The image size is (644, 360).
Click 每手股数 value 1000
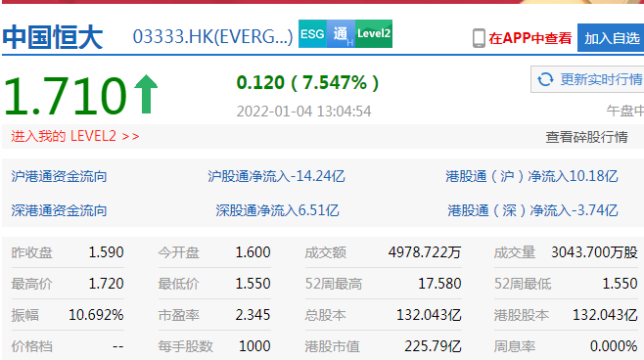point(254,346)
